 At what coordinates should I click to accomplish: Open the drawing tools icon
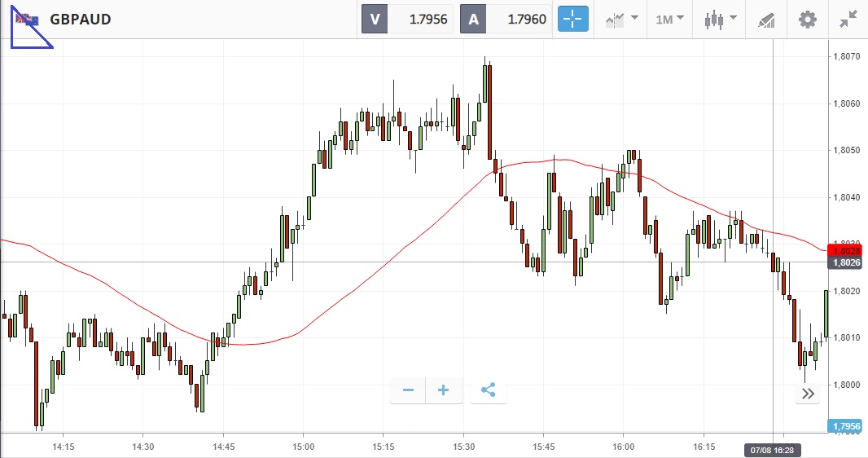point(766,19)
